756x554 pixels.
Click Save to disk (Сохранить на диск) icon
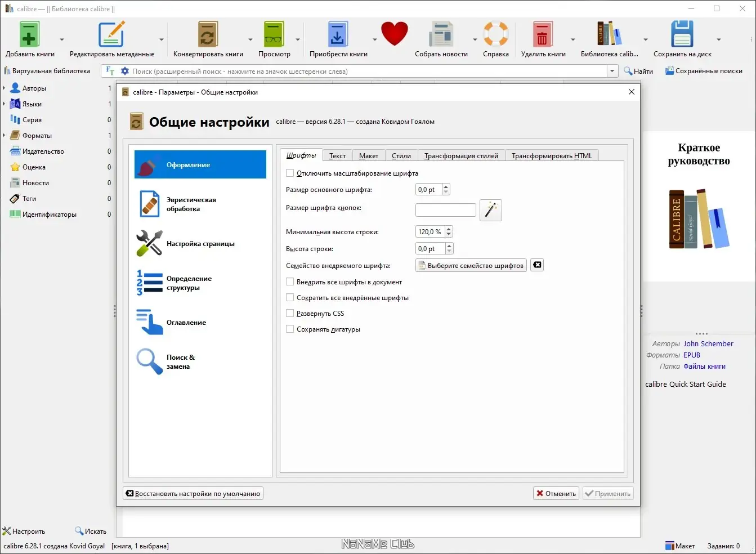(x=682, y=34)
